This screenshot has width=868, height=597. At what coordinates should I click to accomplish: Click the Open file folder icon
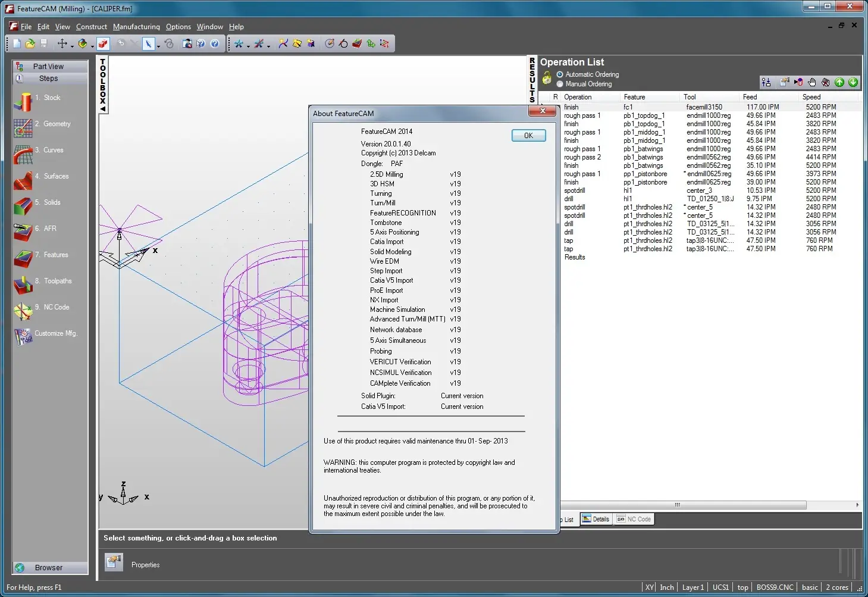(30, 43)
